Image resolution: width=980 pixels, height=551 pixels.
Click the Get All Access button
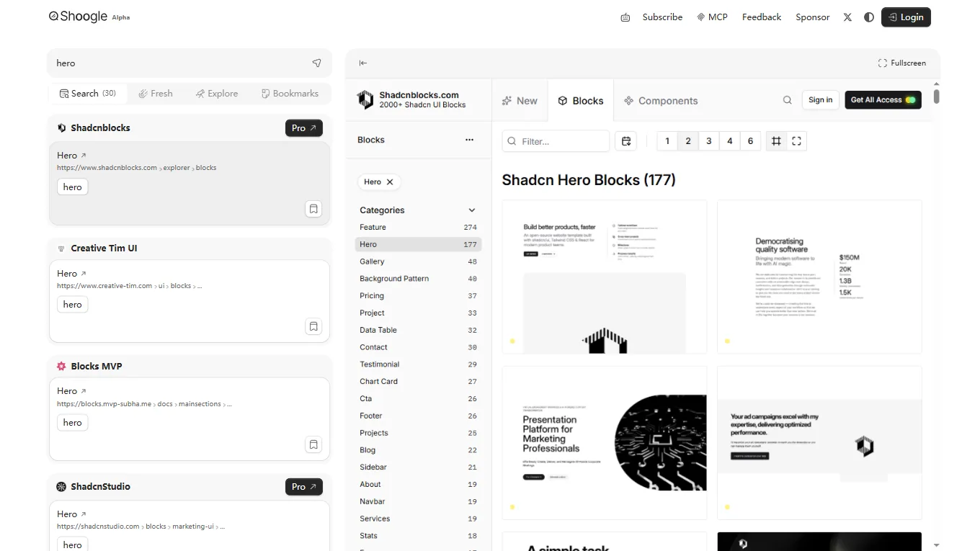click(883, 100)
